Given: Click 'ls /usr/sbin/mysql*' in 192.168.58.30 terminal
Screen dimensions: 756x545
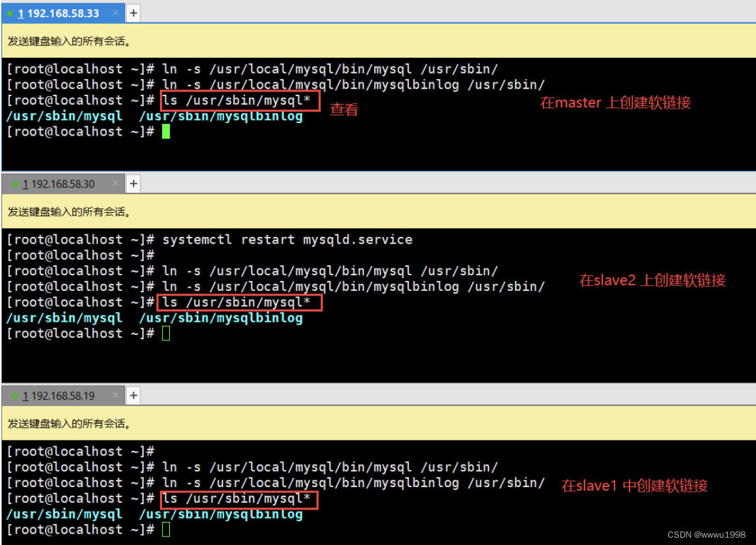Looking at the screenshot, I should pyautogui.click(x=236, y=303).
